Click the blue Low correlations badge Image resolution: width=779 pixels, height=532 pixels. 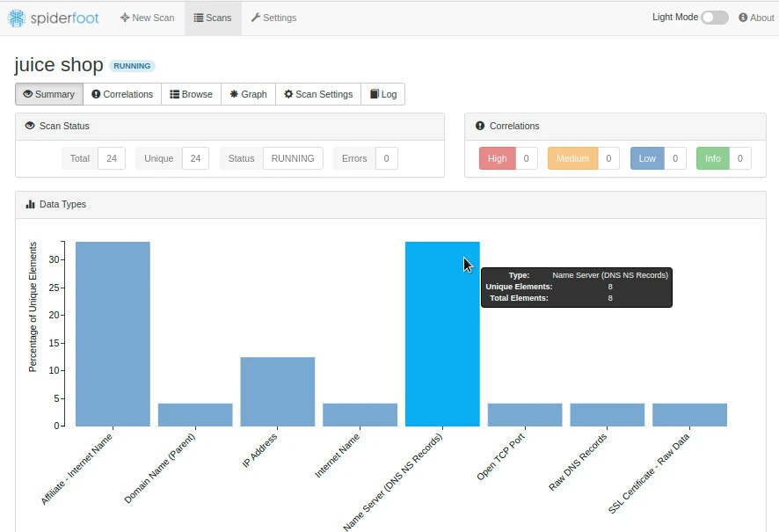(x=647, y=158)
